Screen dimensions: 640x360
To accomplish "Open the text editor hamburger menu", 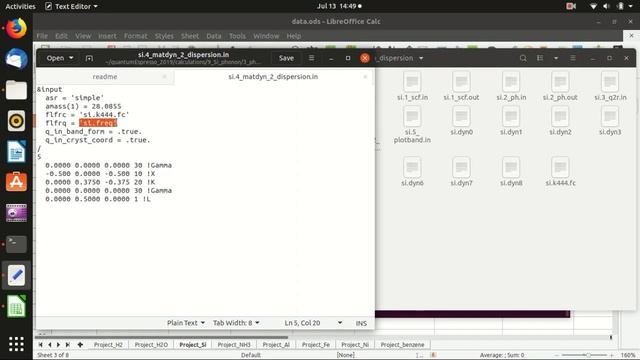I will coord(311,58).
